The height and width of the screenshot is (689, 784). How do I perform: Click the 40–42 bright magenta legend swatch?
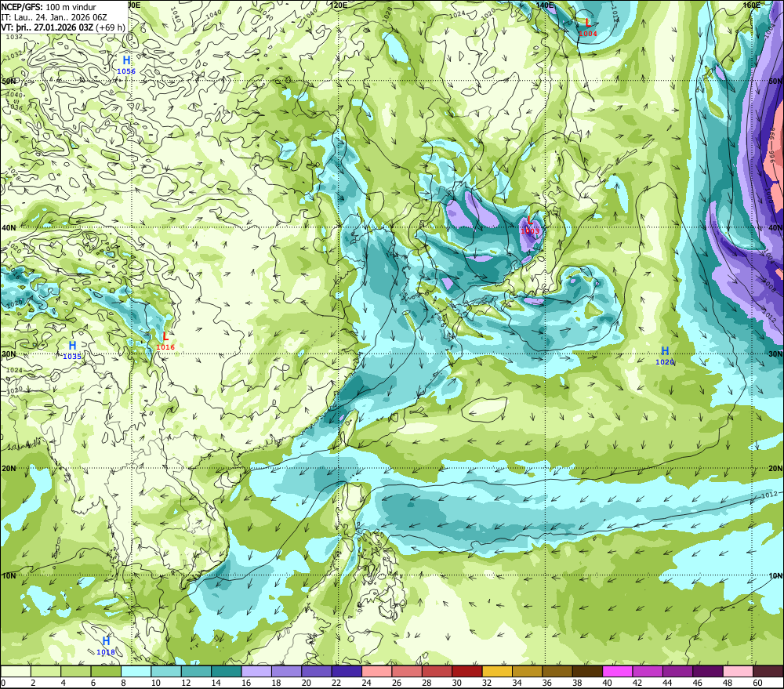(x=618, y=671)
